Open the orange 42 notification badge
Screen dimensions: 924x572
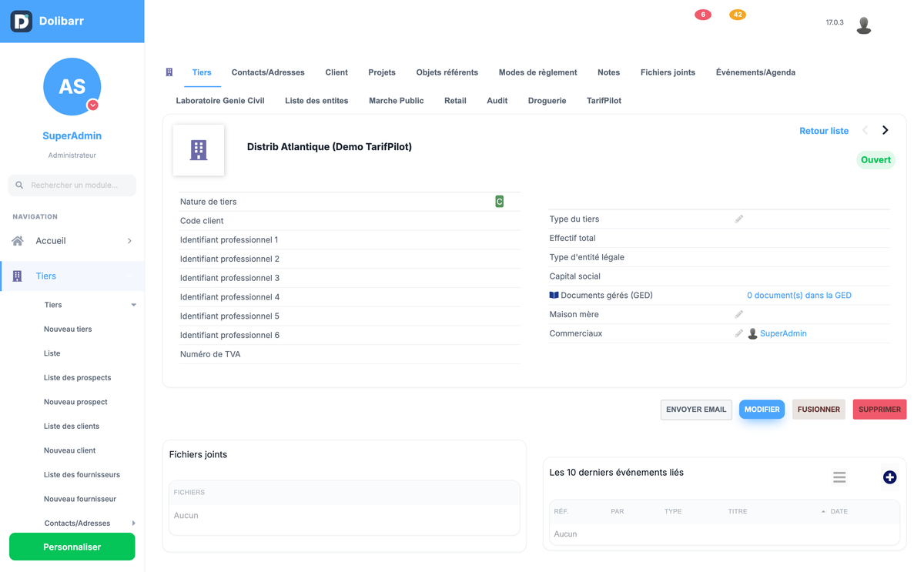coord(738,15)
